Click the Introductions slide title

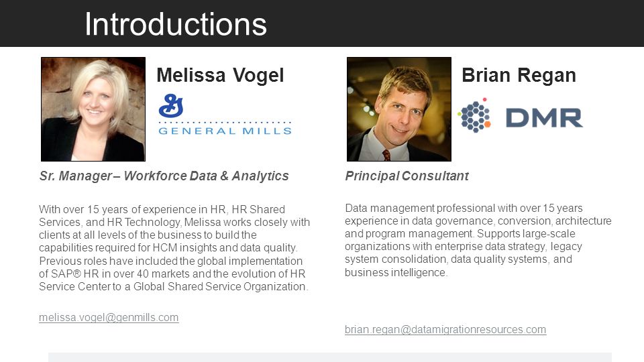pos(176,24)
